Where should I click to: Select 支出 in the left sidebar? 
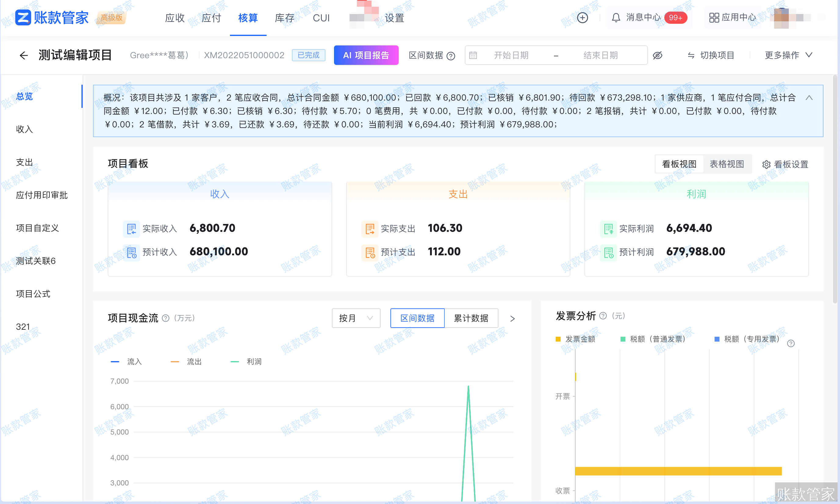click(x=24, y=162)
